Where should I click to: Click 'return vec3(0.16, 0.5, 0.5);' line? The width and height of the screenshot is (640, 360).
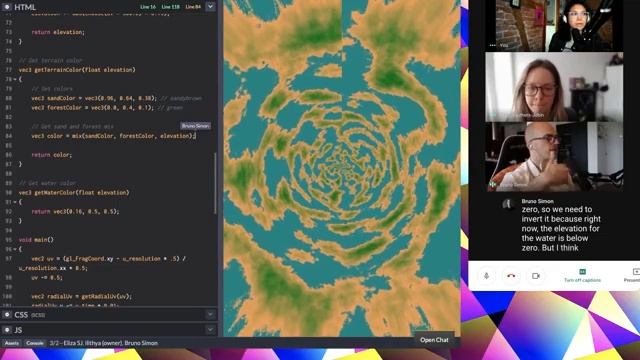pos(76,211)
